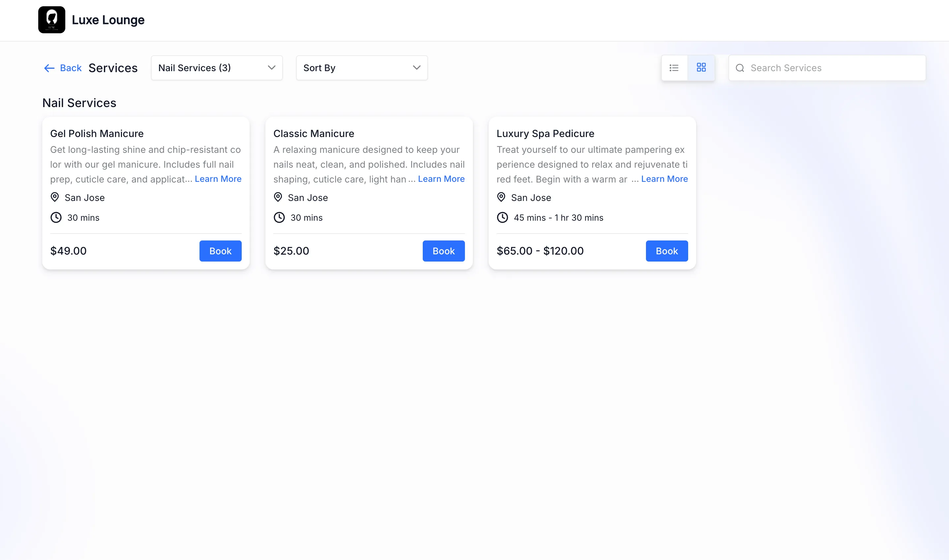949x560 pixels.
Task: Switch to grid view layout
Action: tap(701, 68)
